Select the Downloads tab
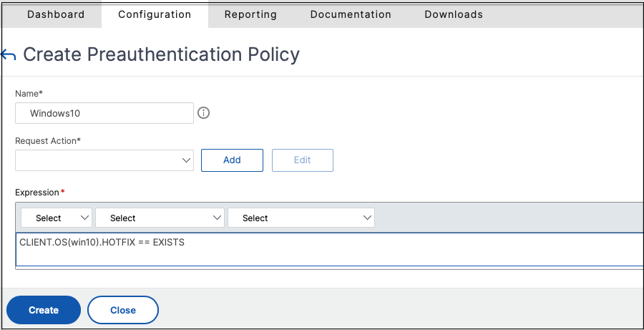644x330 pixels. click(x=454, y=14)
